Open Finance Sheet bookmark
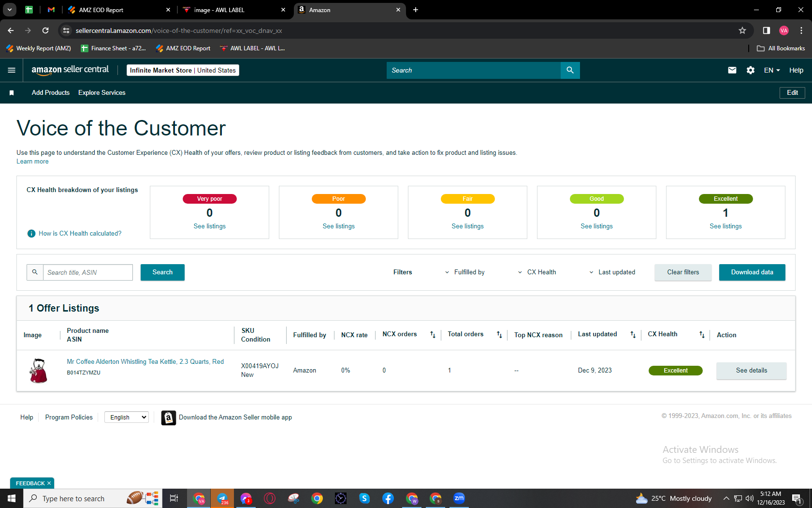This screenshot has height=508, width=812. click(x=114, y=48)
